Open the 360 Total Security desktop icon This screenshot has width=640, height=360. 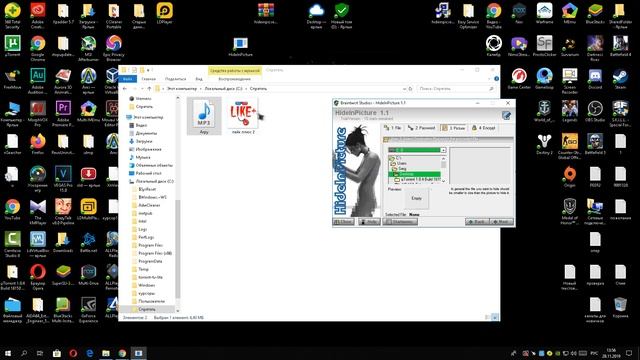12,15
